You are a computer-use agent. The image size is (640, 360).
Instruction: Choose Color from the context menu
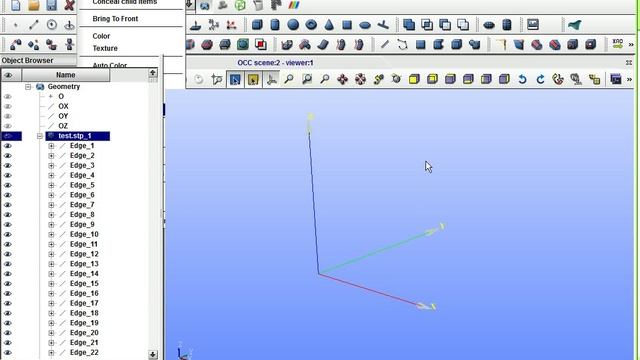[101, 36]
